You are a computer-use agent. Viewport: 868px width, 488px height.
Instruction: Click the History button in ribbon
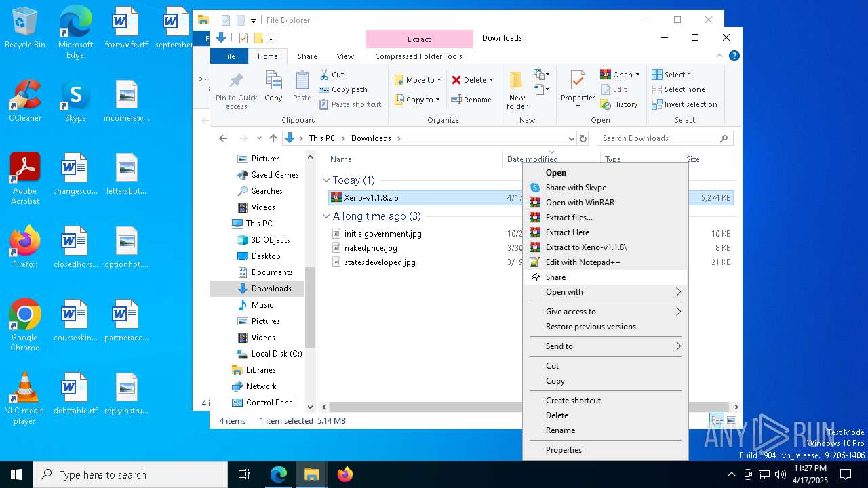pos(619,104)
